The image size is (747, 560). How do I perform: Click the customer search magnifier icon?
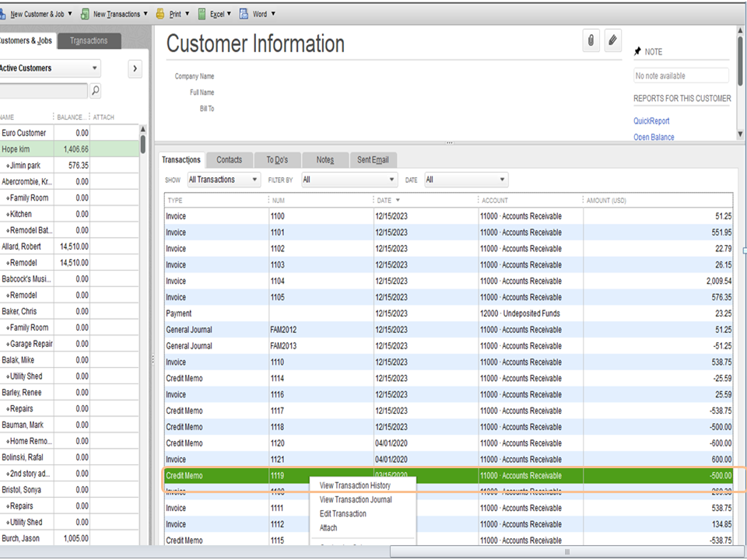(x=95, y=91)
